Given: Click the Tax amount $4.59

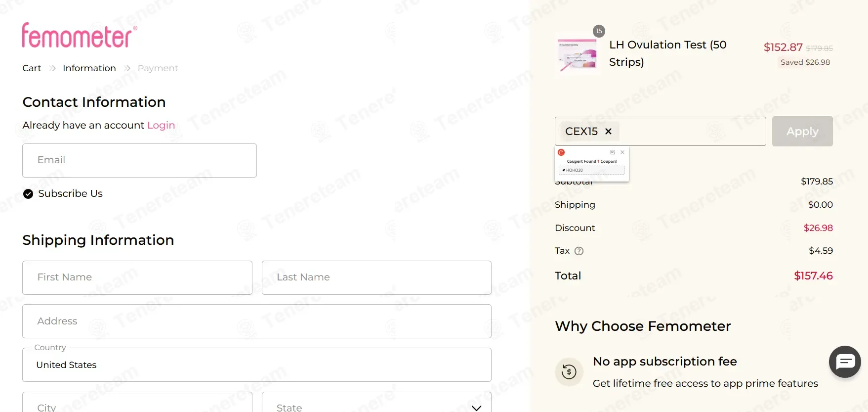Looking at the screenshot, I should [x=821, y=251].
